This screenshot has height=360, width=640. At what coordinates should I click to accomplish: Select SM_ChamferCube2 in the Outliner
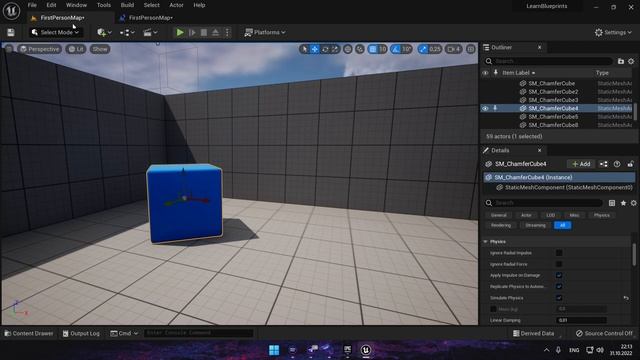[x=553, y=92]
